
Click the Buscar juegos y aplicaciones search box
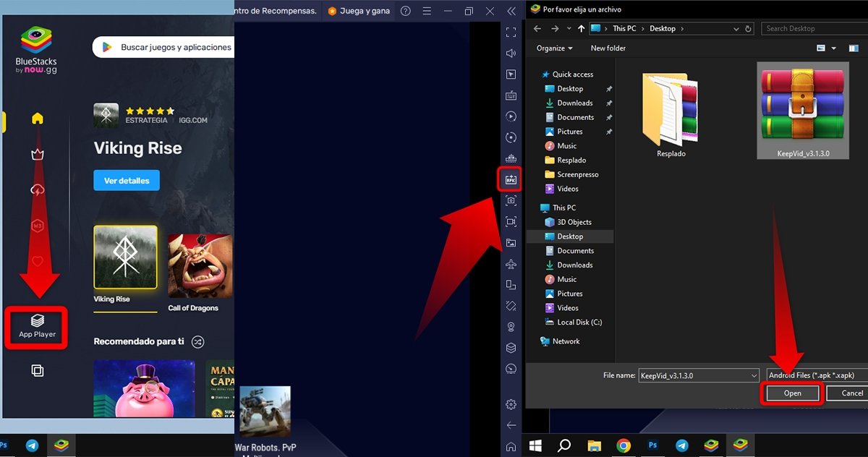coord(163,47)
